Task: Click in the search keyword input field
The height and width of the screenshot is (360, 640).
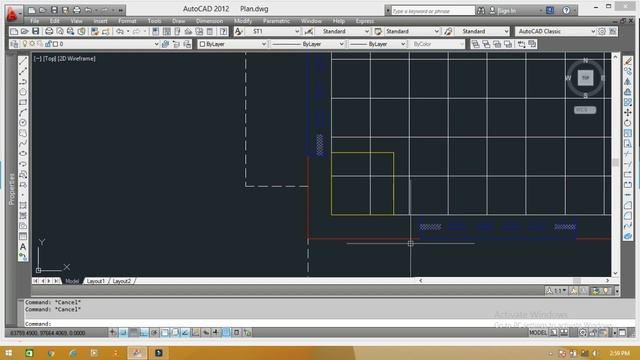Action: point(433,11)
